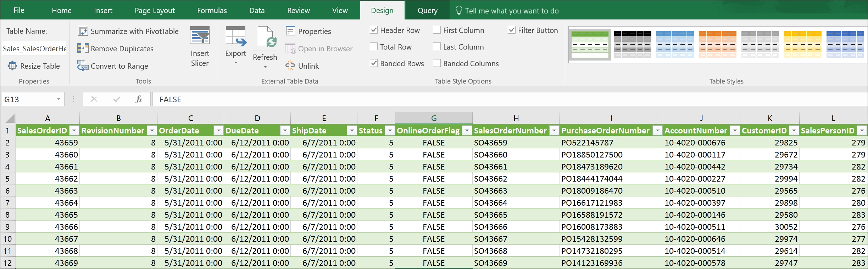This screenshot has height=269, width=868.
Task: Switch to the Page Layout tab
Action: click(155, 11)
